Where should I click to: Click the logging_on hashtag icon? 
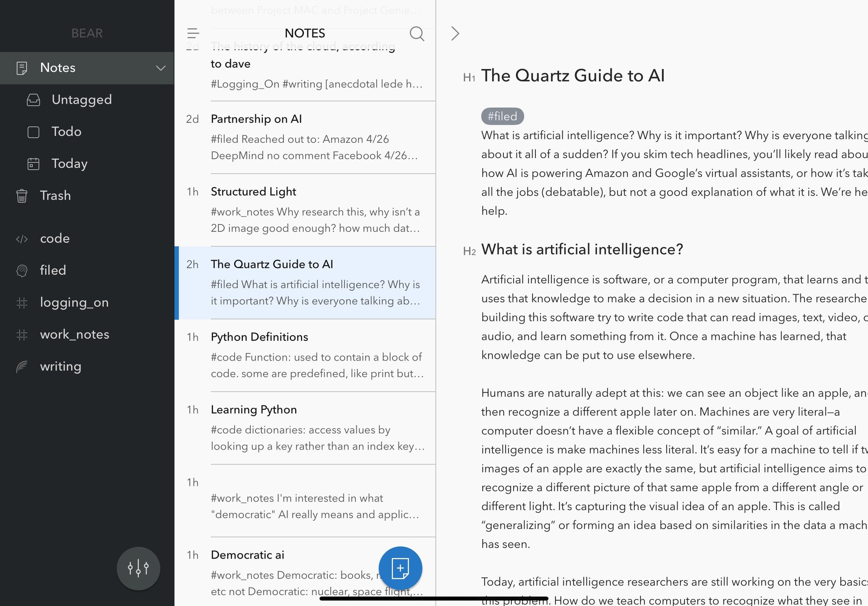tap(22, 302)
